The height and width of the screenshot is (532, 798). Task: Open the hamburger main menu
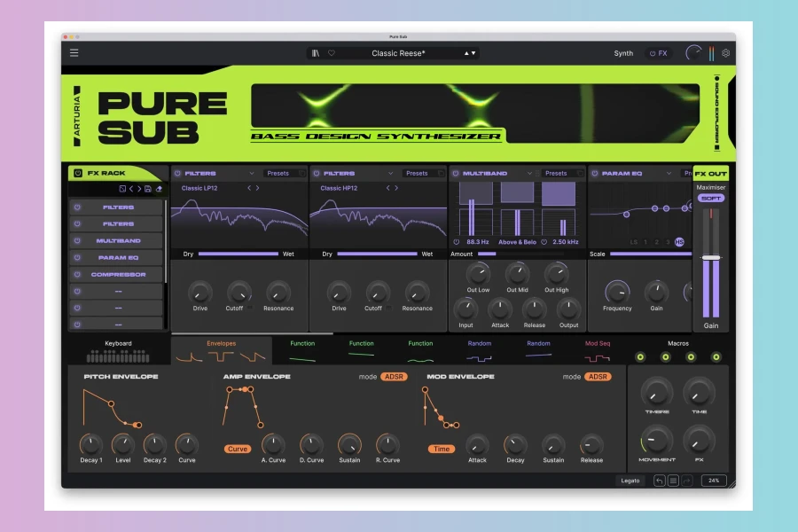coord(74,53)
